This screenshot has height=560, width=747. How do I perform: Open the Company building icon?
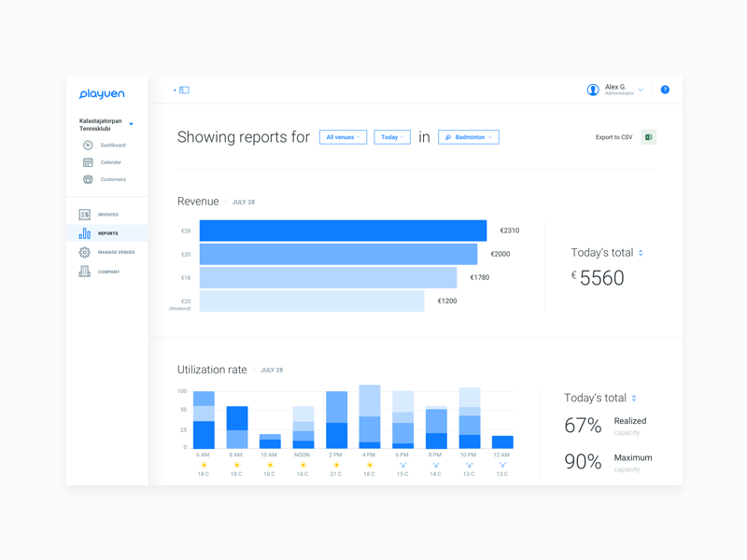pos(85,272)
